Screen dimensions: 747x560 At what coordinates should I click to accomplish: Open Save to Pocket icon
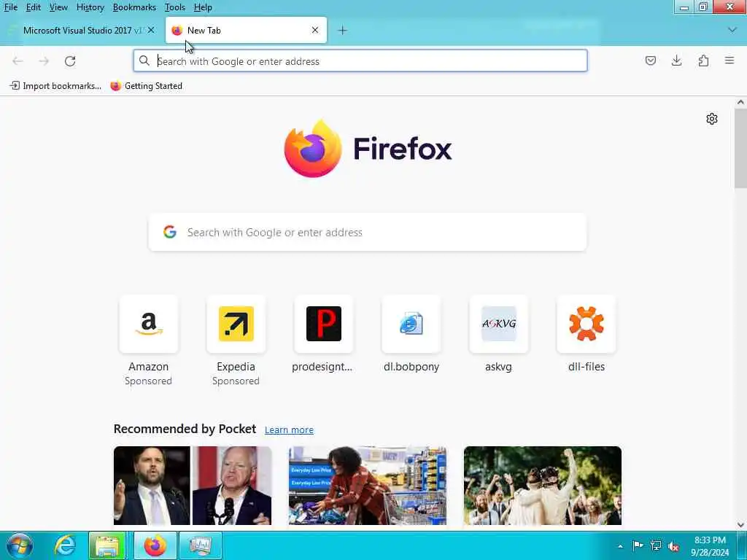click(650, 61)
